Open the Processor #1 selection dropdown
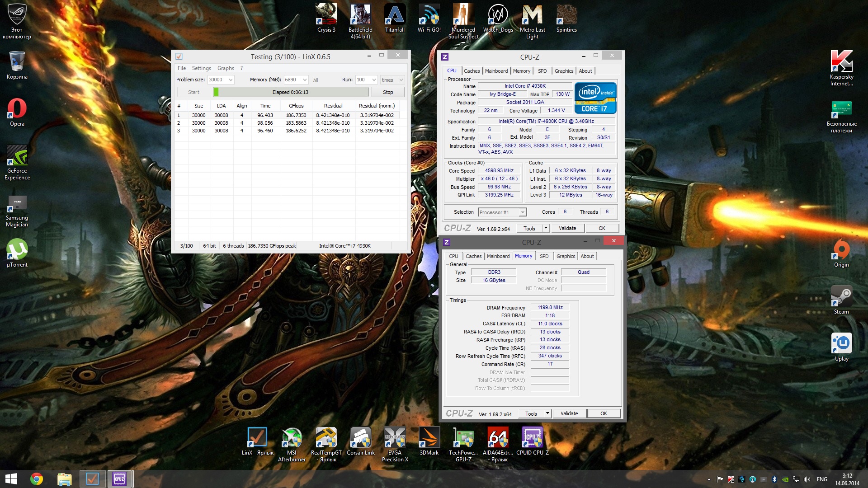 tap(502, 212)
